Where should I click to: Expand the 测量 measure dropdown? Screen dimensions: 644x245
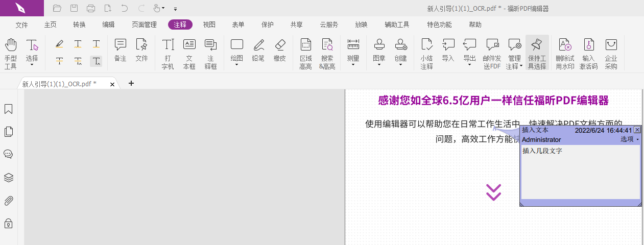point(353,65)
